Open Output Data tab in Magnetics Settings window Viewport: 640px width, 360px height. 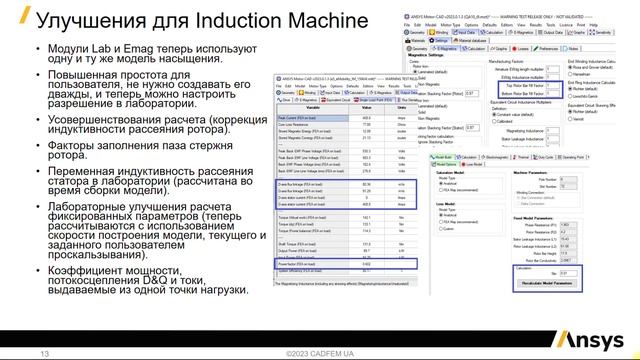pyautogui.click(x=551, y=32)
